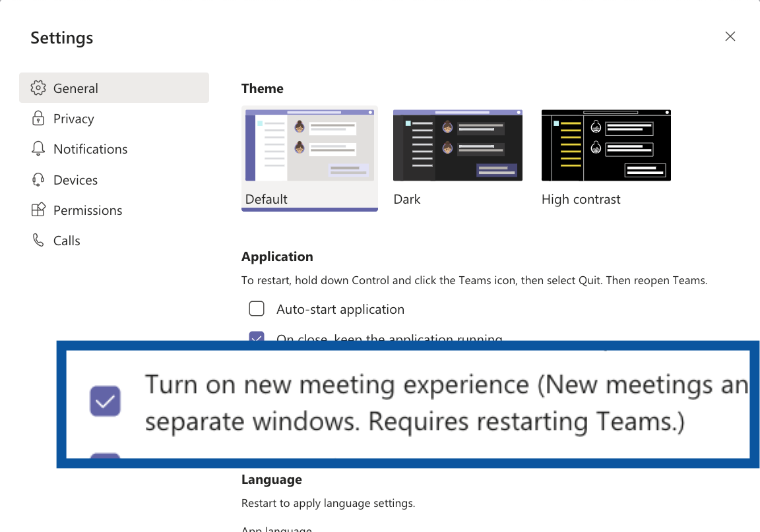
Task: Select the Dark theme preview
Action: click(x=458, y=145)
